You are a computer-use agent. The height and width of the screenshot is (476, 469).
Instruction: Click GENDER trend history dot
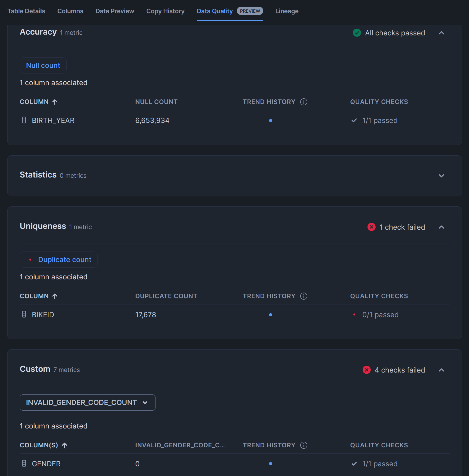[x=271, y=464]
